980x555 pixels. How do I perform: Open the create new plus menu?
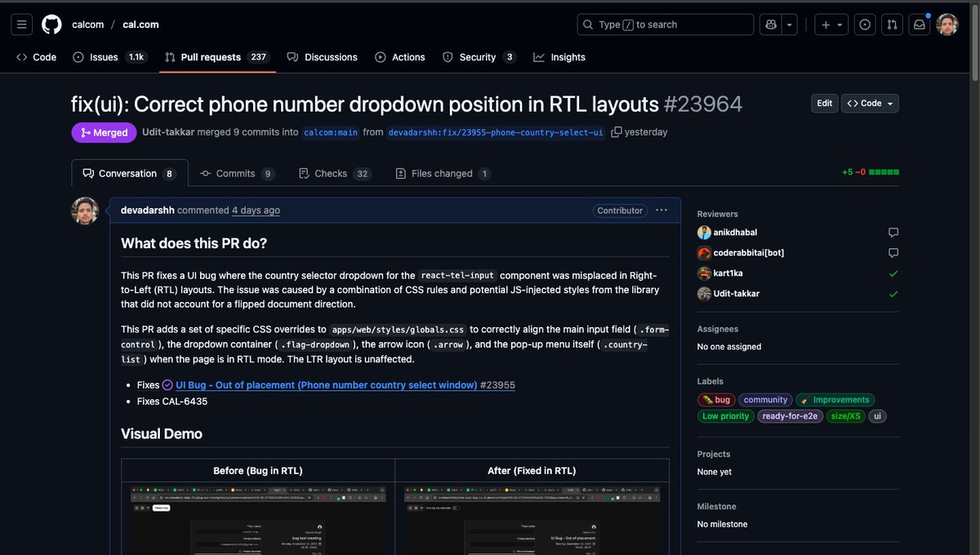(833, 24)
